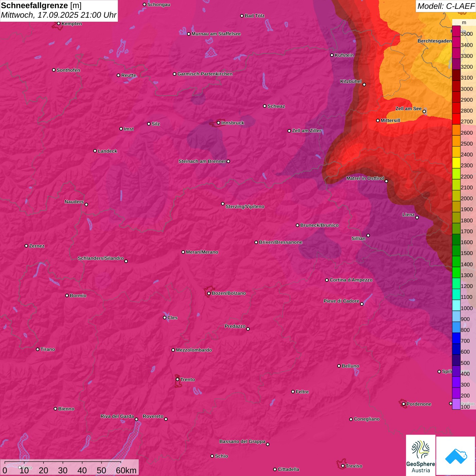476x476 pixels.
Task: Click the Trento city marker
Action: pyautogui.click(x=177, y=379)
